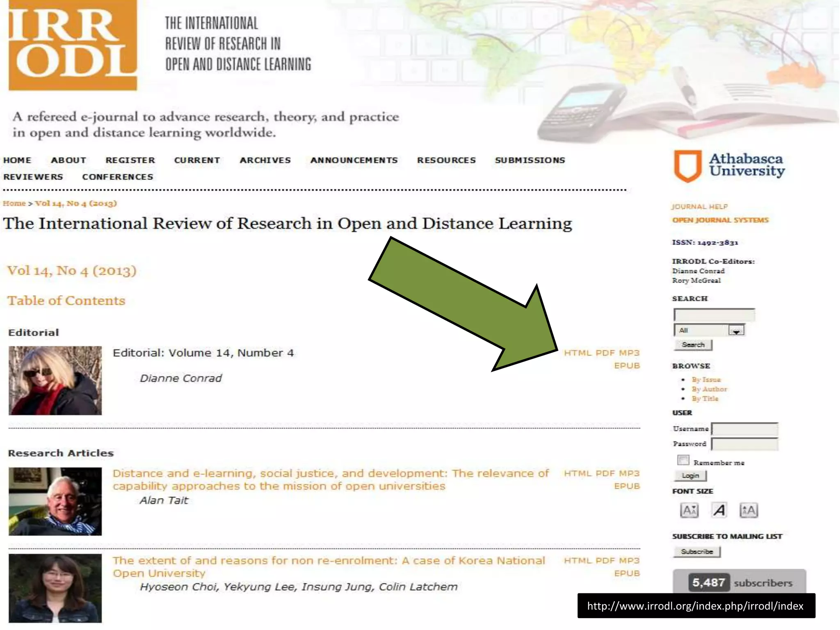Open the SUBMISSIONS menu item

(x=530, y=160)
